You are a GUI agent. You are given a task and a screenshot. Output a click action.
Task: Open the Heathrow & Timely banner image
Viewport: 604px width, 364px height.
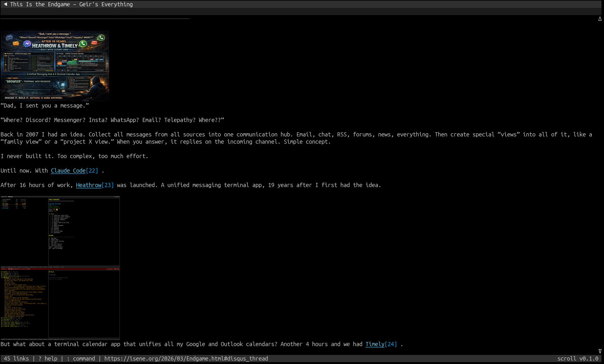[55, 66]
